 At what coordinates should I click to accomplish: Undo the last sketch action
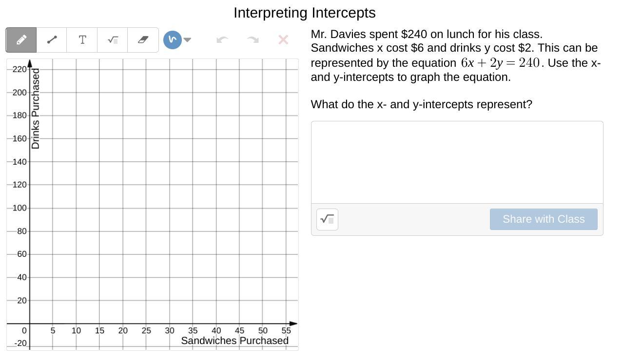[x=222, y=40]
